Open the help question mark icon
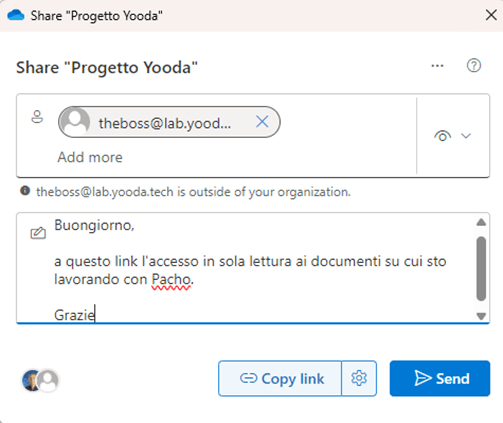The image size is (503, 423). click(474, 66)
